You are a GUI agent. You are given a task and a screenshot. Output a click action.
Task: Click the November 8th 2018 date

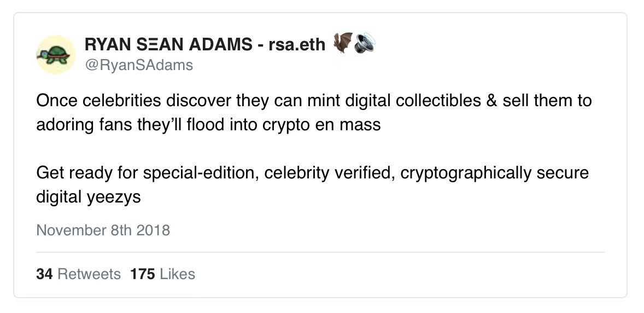(103, 230)
